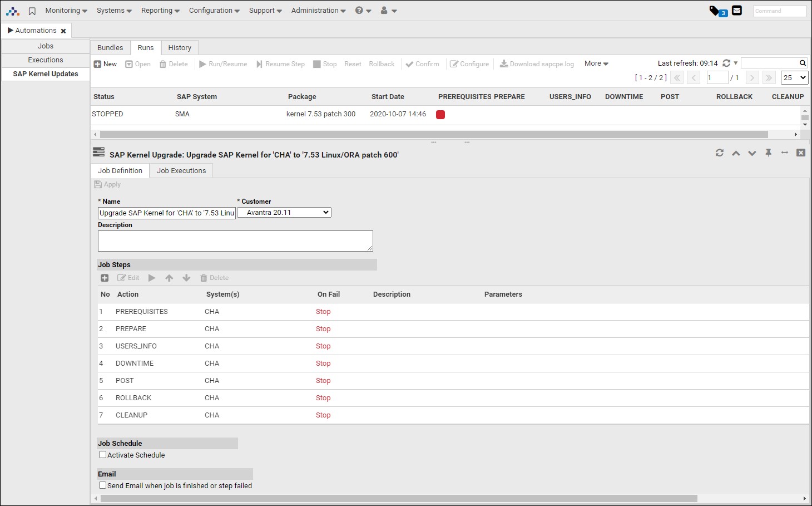This screenshot has width=812, height=506.
Task: Refresh the runs list
Action: click(727, 63)
